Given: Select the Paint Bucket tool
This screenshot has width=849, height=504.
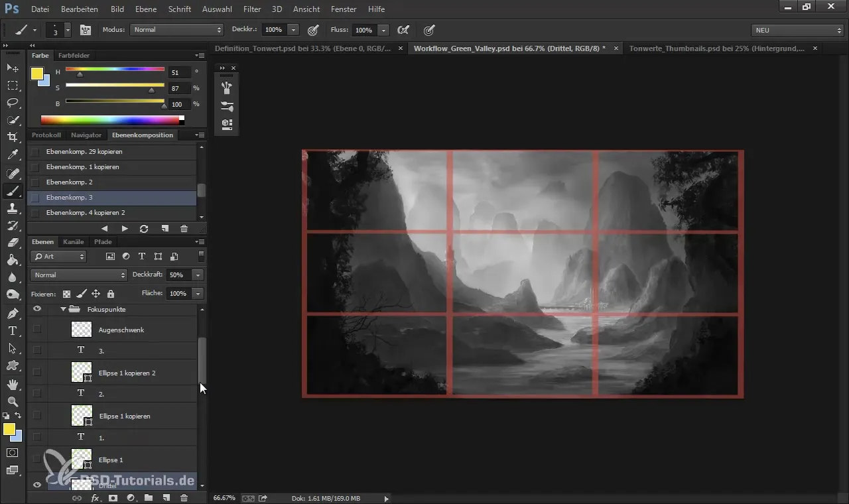Looking at the screenshot, I should click(x=13, y=260).
